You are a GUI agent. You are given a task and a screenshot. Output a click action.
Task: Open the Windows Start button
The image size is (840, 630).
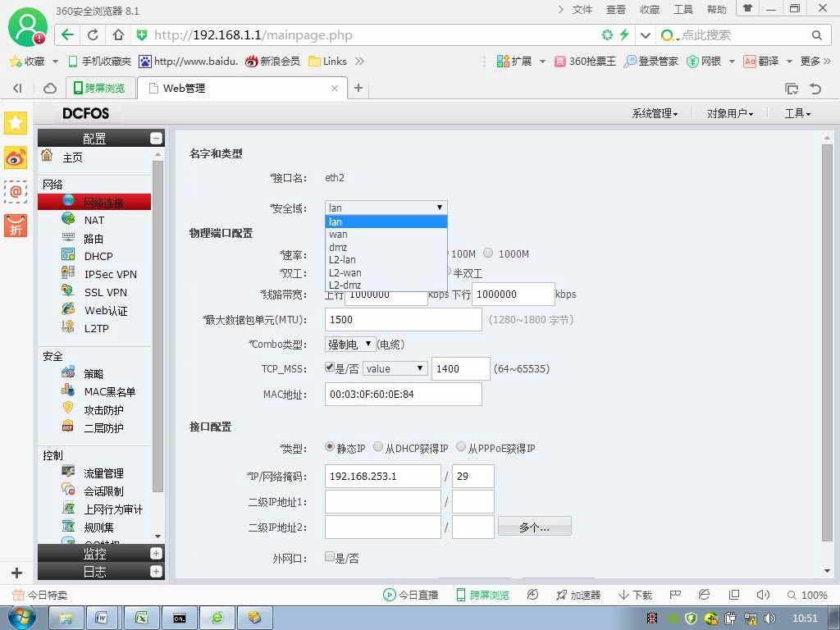pos(22,619)
